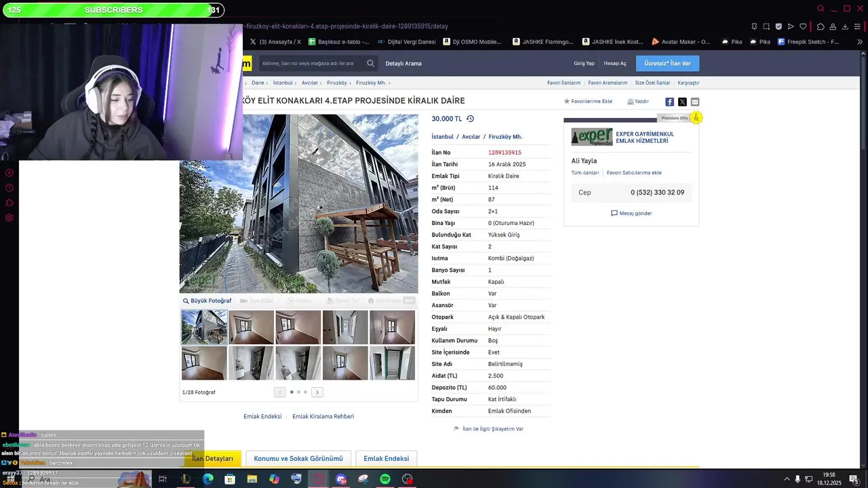Open the notifications icon in system tray
868x488 pixels.
(854, 479)
